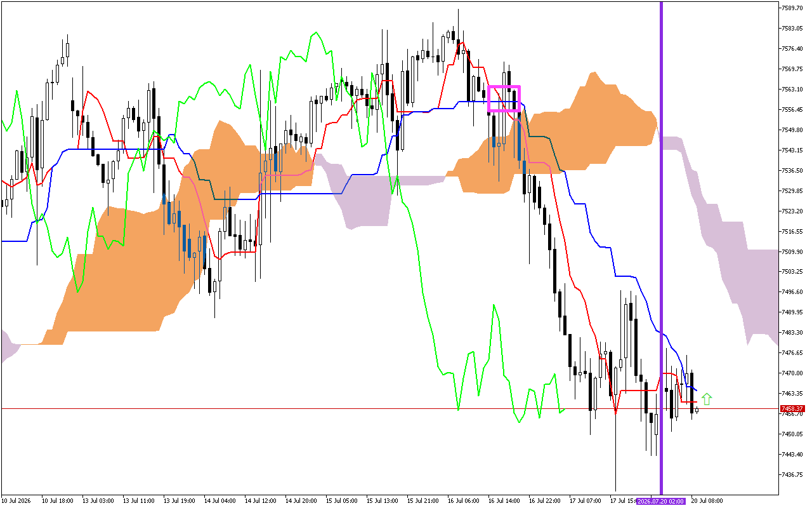The height and width of the screenshot is (508, 812).
Task: Click the 10 Jul 18:00 time label
Action: click(57, 501)
